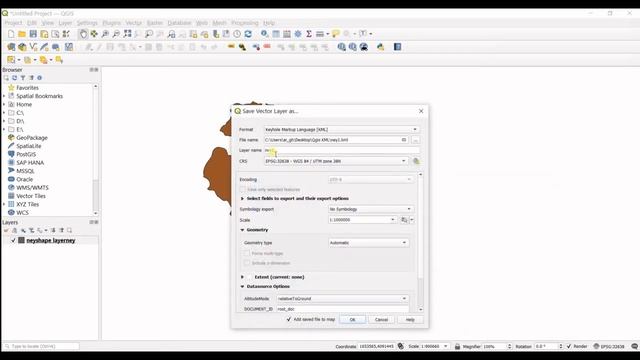
Task: Click the Layer name input field
Action: [x=341, y=150]
